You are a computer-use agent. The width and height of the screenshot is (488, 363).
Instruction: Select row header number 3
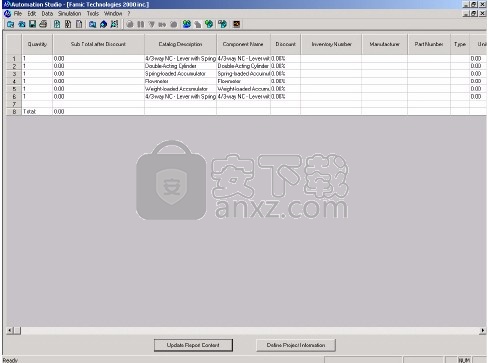pos(14,74)
